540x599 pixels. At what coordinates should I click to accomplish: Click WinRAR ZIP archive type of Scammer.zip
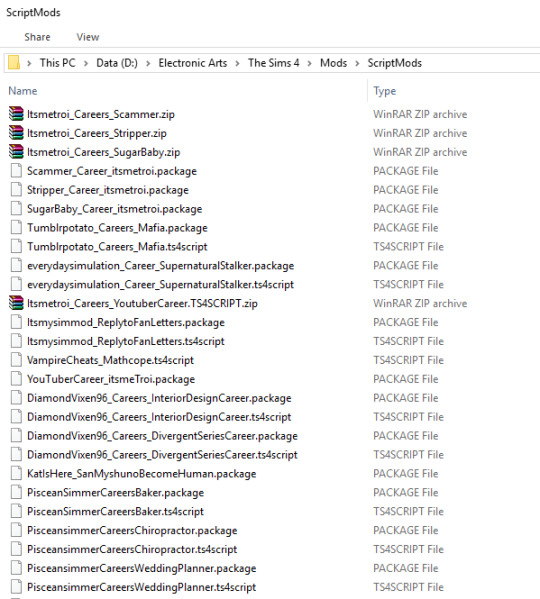pos(420,114)
